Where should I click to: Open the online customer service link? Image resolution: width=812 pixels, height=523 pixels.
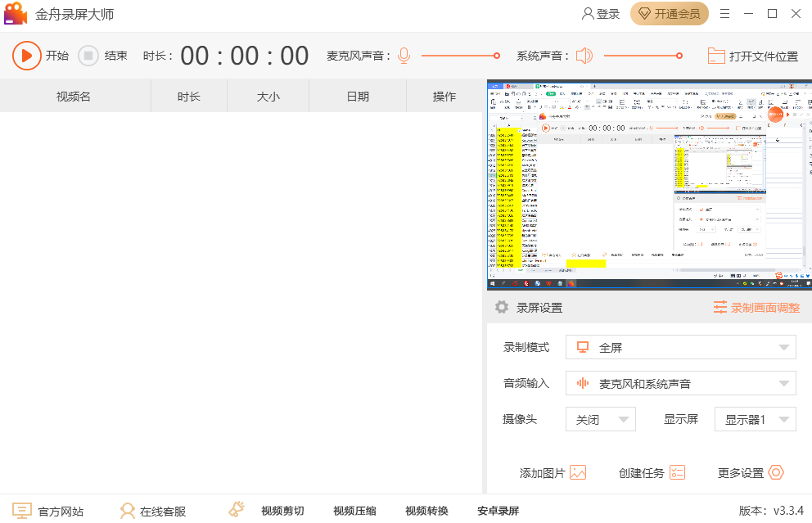[153, 511]
